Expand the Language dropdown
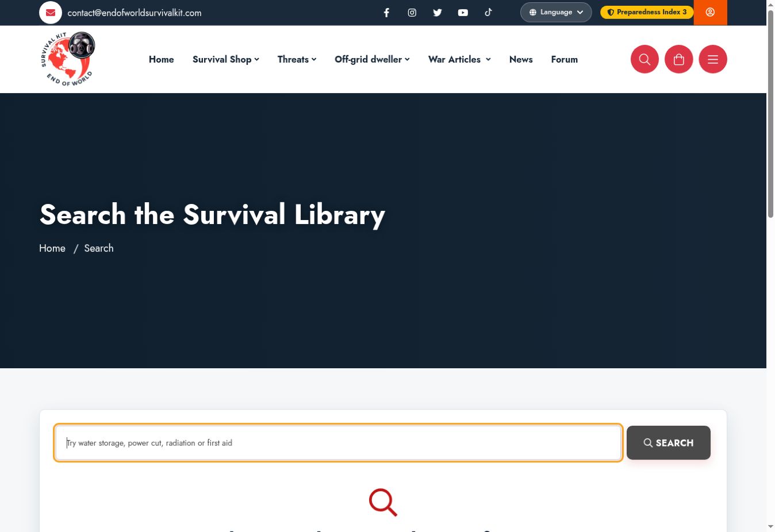This screenshot has height=532, width=775. tap(556, 12)
